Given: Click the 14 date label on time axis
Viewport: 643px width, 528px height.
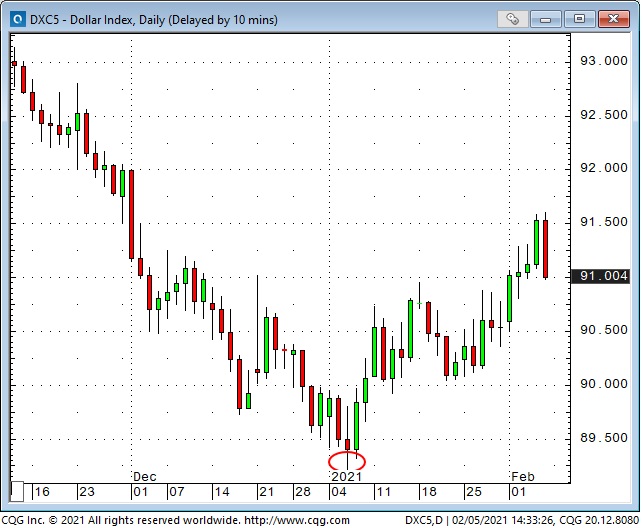Looking at the screenshot, I should (222, 492).
